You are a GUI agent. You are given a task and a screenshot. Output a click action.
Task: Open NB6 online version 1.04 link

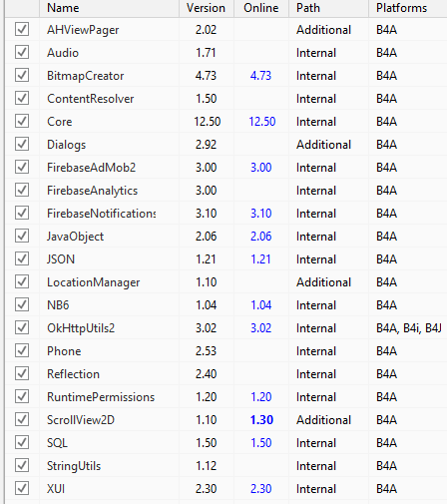click(261, 305)
